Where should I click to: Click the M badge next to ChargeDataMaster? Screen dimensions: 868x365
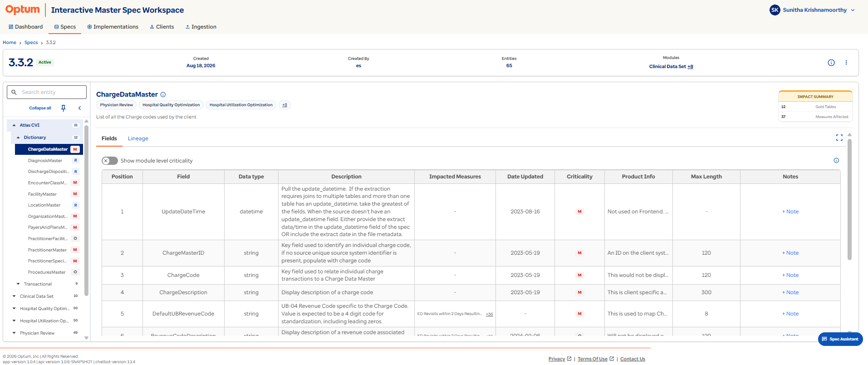point(75,149)
